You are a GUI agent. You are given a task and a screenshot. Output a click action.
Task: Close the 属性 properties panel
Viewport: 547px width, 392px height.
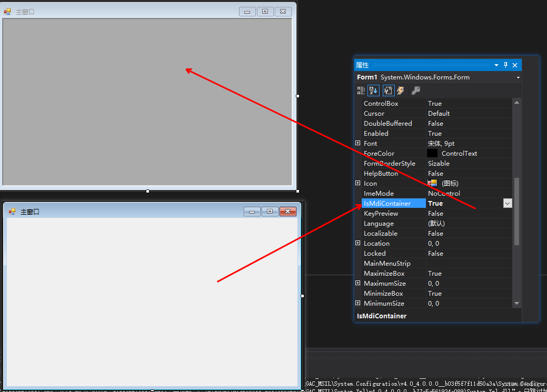click(x=515, y=65)
